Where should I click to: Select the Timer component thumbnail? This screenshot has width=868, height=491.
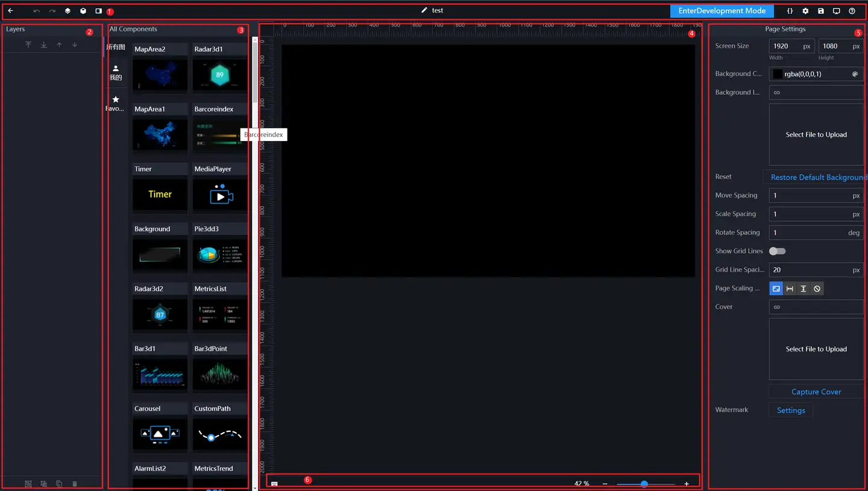tap(160, 194)
